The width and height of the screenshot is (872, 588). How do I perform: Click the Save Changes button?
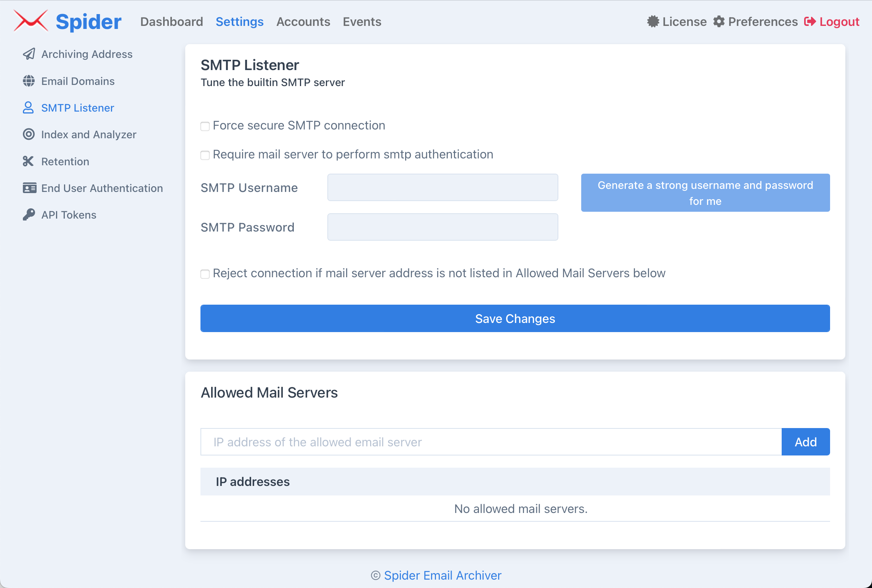tap(515, 318)
